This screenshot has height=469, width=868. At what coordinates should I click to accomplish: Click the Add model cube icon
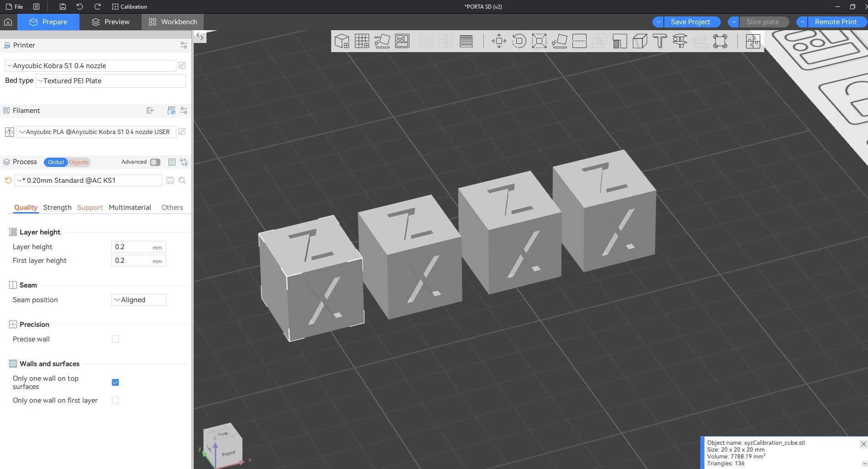342,41
